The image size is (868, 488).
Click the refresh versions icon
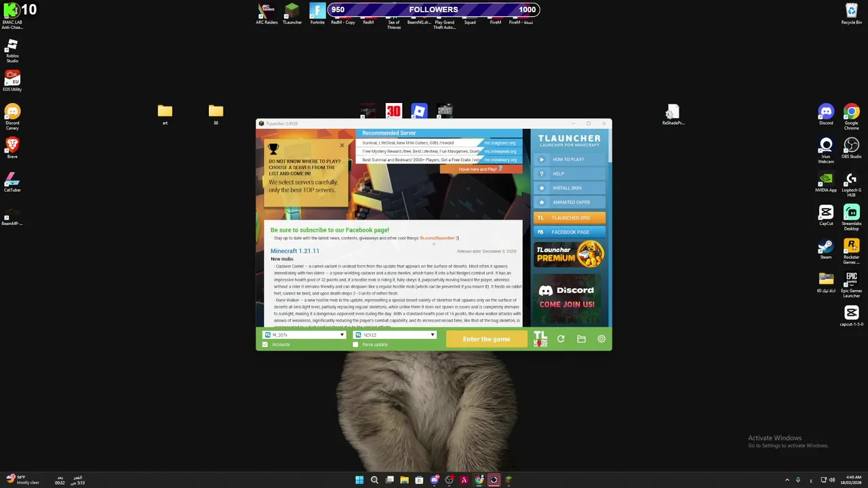(561, 339)
